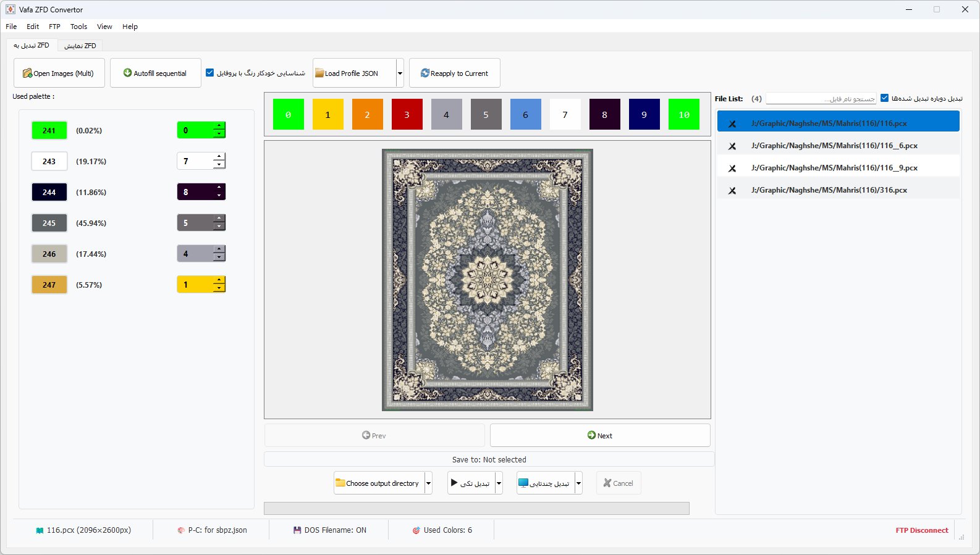This screenshot has width=980, height=555.
Task: Click the Choose output directory folder icon
Action: 340,483
